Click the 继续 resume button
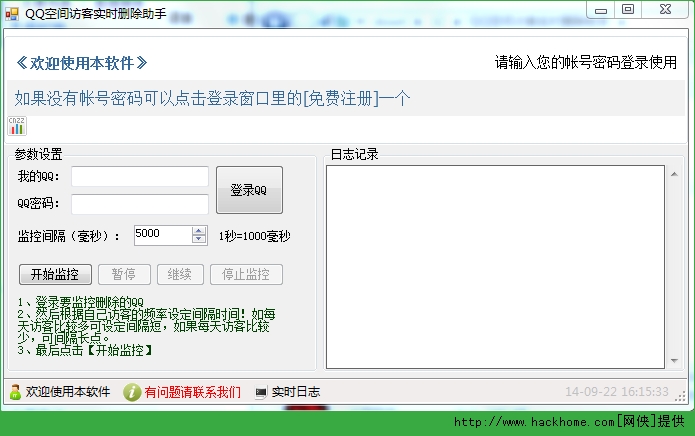The height and width of the screenshot is (436, 695). [x=180, y=275]
